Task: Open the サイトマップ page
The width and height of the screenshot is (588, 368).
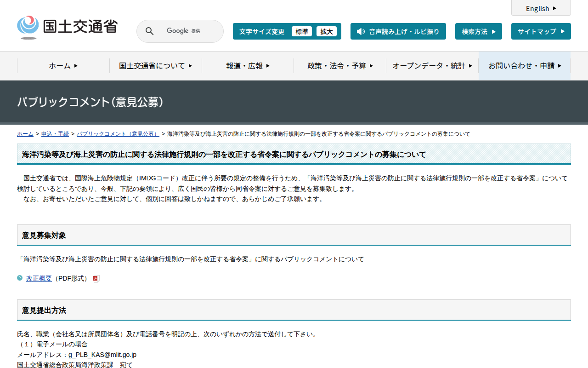Action: pyautogui.click(x=541, y=31)
